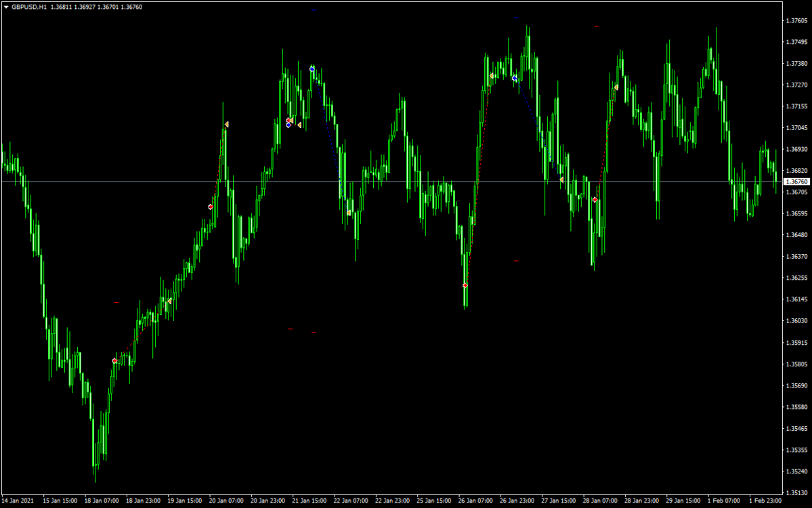
Task: Click the 1.35465 price axis label
Action: [x=796, y=429]
